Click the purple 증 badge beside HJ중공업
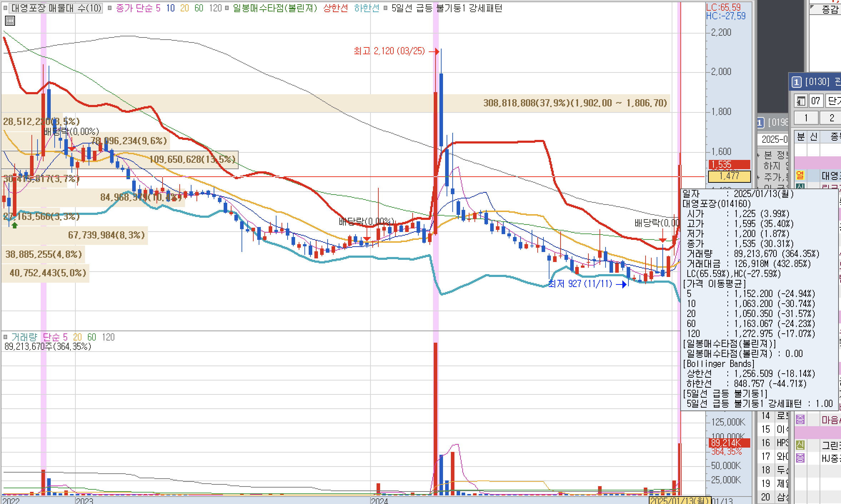841x504 pixels. click(800, 458)
